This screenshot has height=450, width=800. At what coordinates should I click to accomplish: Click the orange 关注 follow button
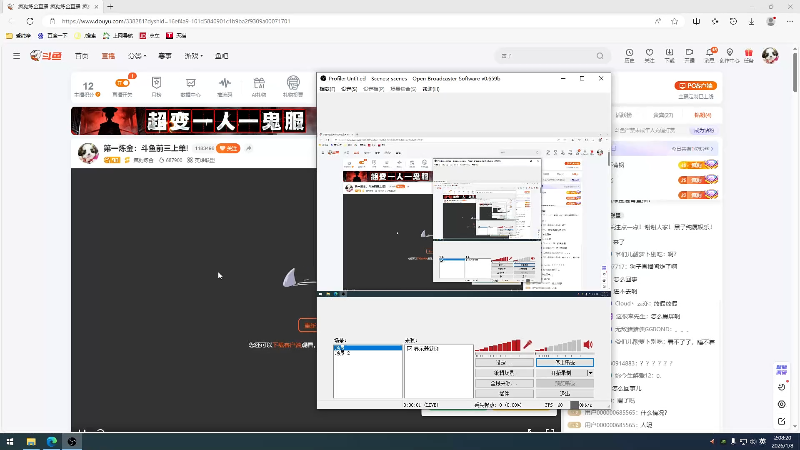[x=228, y=148]
